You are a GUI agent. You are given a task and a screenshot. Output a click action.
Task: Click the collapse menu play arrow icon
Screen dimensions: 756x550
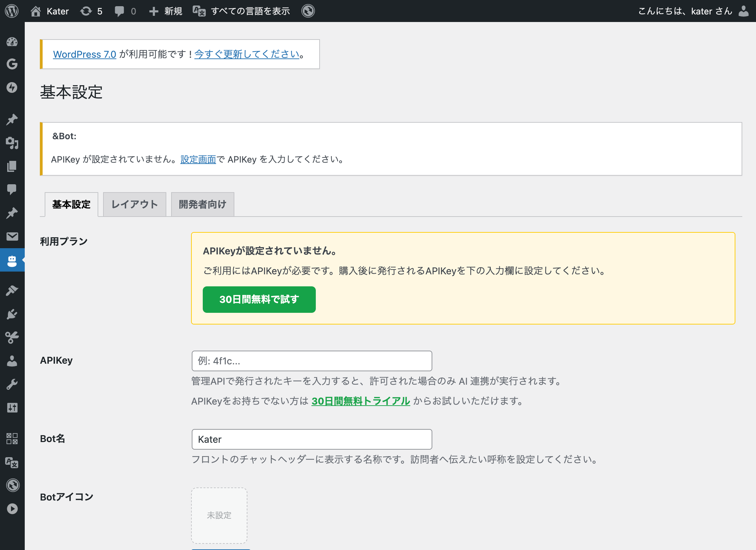click(x=12, y=509)
